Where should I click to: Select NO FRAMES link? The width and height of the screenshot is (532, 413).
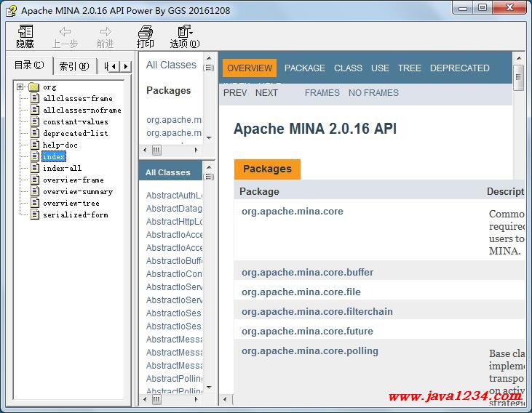373,93
